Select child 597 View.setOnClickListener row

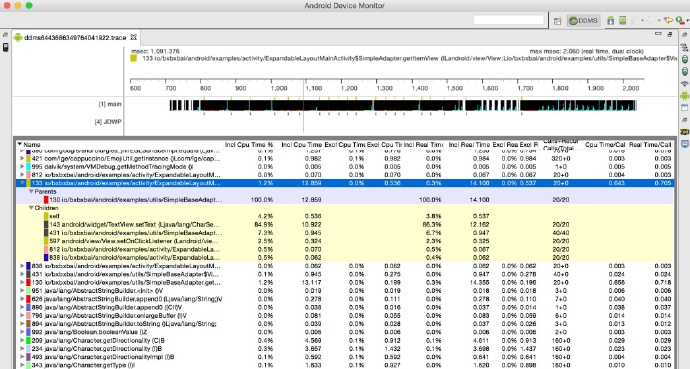[x=344, y=241]
